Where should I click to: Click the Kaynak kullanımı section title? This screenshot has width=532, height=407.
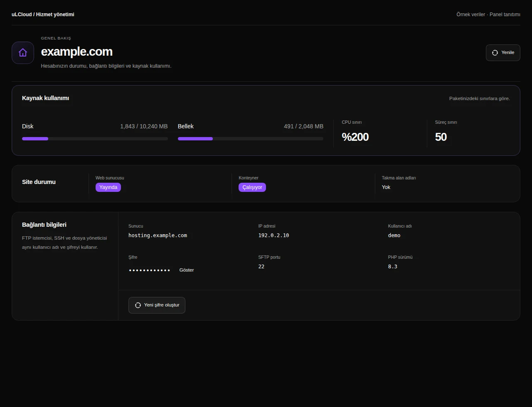[46, 98]
